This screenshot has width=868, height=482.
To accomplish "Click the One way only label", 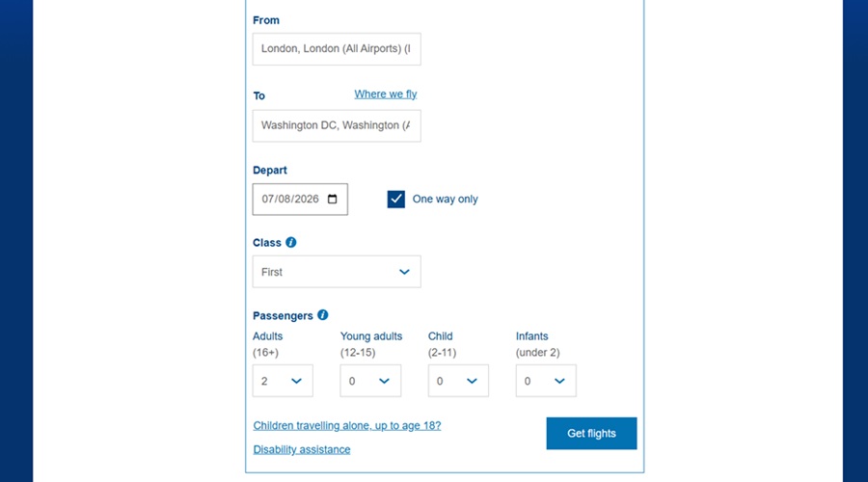I will (445, 200).
